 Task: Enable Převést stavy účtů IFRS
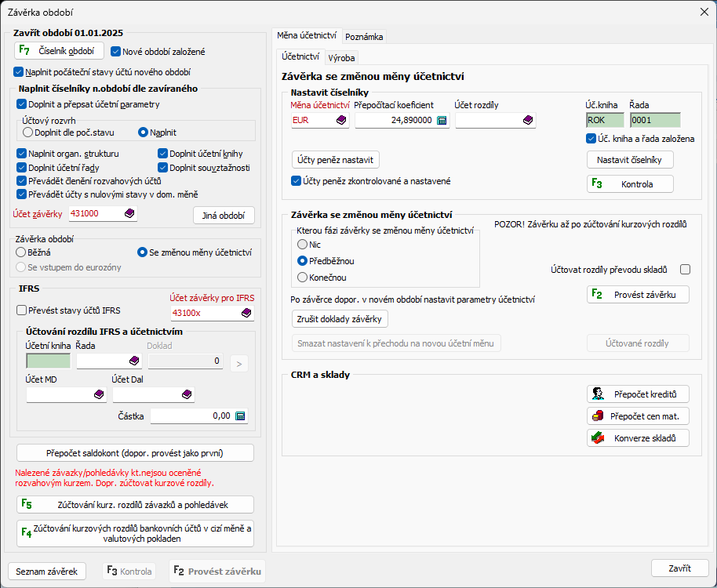[21, 310]
